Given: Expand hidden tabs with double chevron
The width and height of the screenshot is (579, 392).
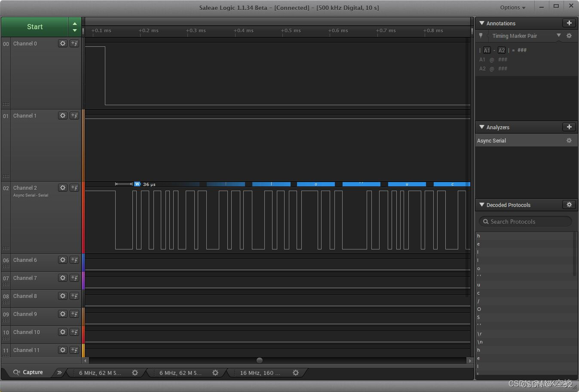Looking at the screenshot, I should 59,373.
